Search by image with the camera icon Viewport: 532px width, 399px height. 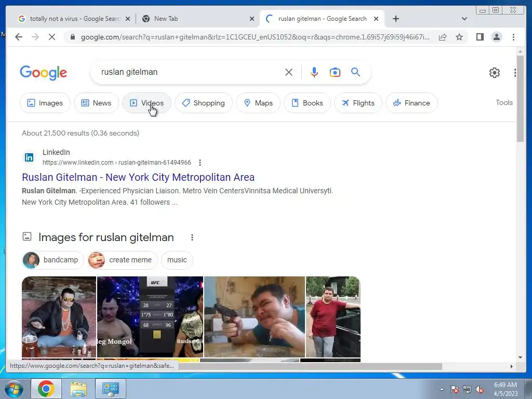335,72
